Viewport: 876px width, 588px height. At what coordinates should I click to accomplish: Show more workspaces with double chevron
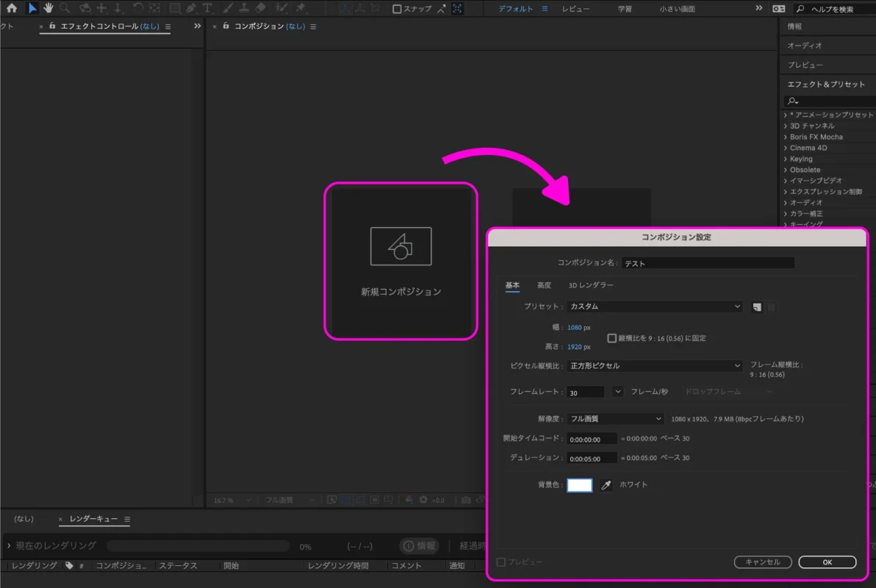tap(758, 8)
